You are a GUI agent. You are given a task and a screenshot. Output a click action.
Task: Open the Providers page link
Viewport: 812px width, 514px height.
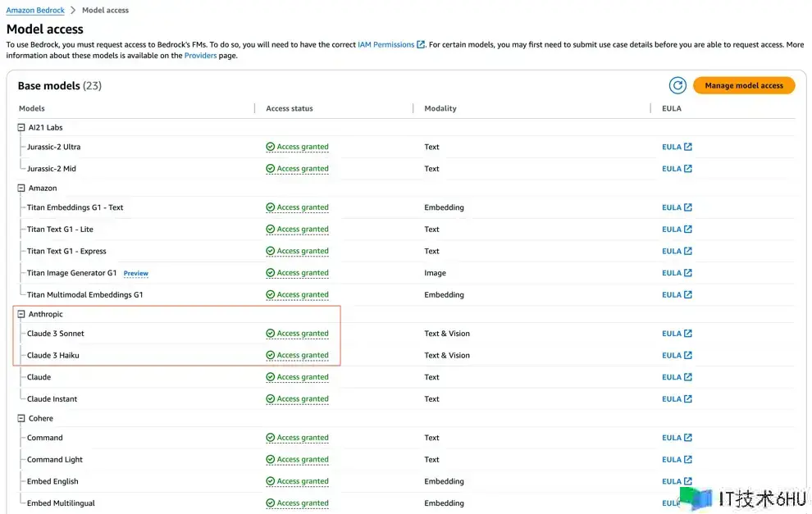point(200,56)
